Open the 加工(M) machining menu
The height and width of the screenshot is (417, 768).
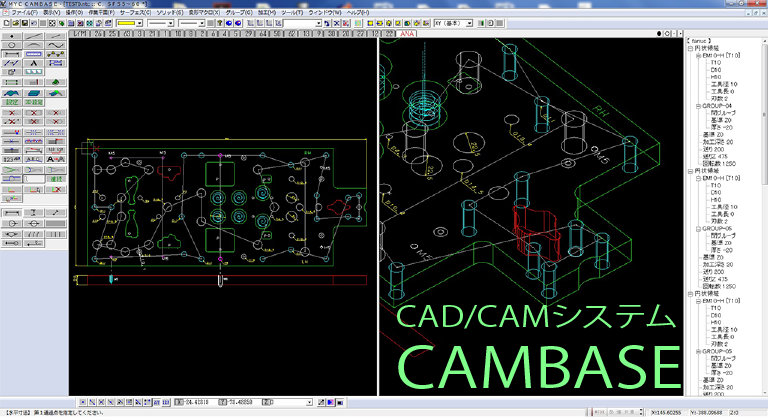[x=267, y=12]
